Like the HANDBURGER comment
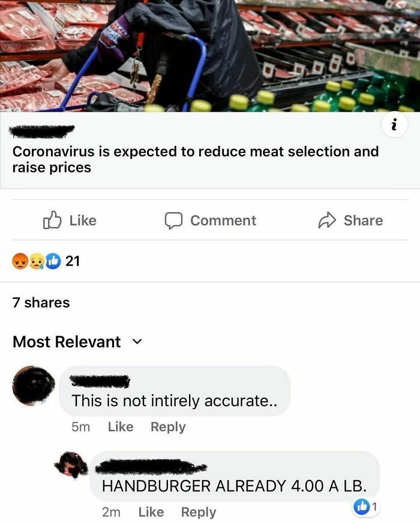The image size is (420, 525). click(151, 512)
